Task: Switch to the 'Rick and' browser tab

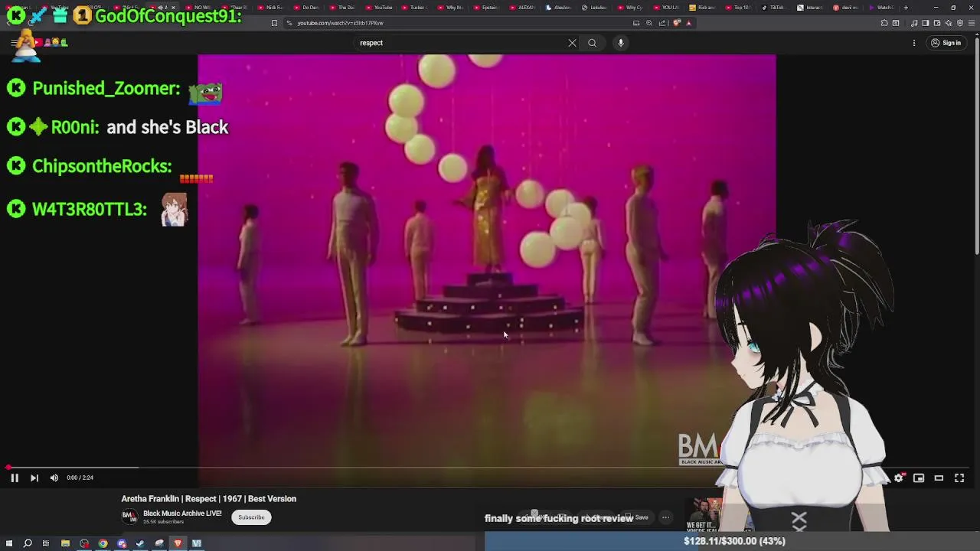Action: point(702,8)
